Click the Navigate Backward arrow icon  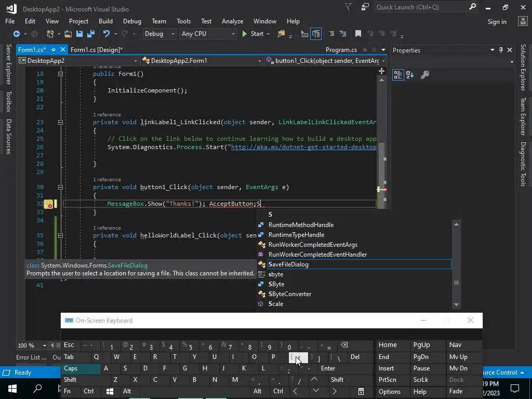(x=16, y=34)
